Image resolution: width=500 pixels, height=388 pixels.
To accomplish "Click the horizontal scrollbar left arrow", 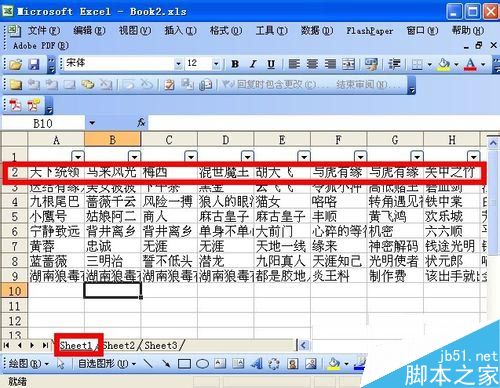I will click(303, 345).
